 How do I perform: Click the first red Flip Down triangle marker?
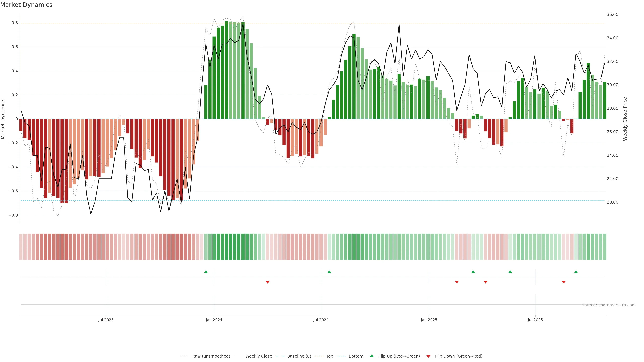267,282
